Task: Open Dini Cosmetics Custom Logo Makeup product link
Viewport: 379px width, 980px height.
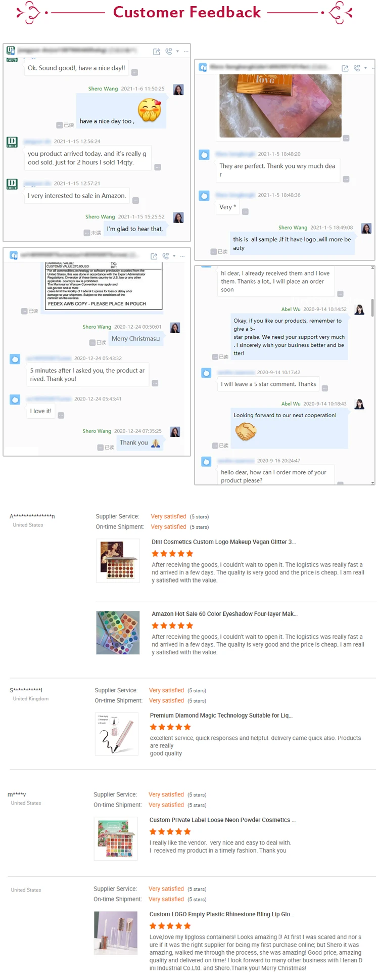Action: [224, 542]
